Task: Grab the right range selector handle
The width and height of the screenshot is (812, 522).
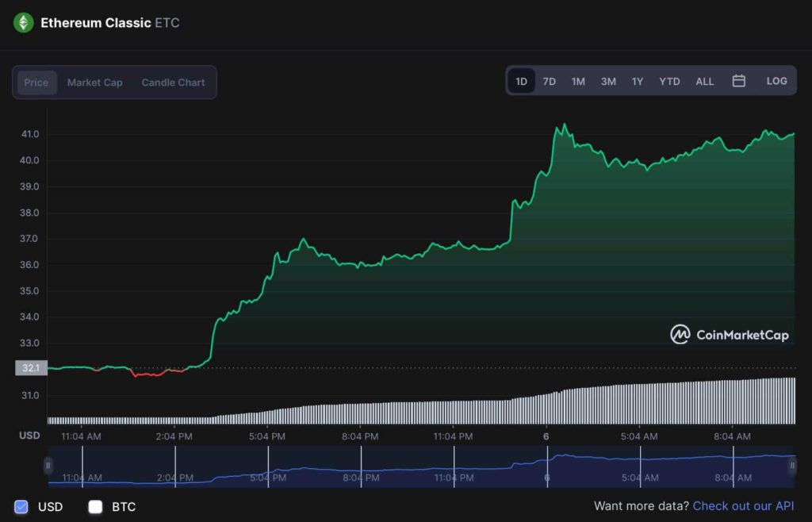Action: click(792, 466)
